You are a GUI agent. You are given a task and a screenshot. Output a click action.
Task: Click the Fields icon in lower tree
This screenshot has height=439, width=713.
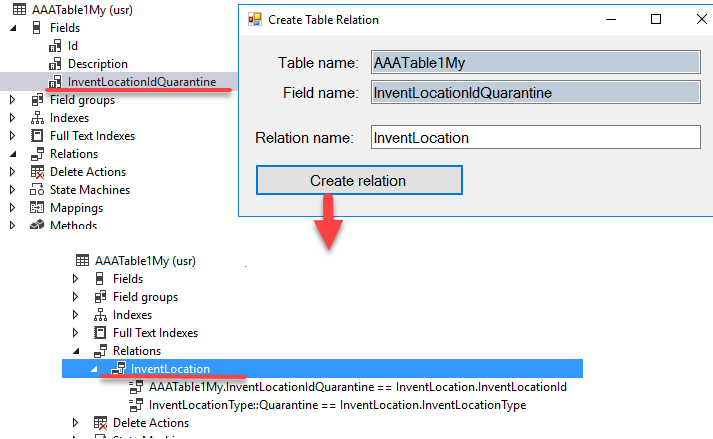(100, 278)
